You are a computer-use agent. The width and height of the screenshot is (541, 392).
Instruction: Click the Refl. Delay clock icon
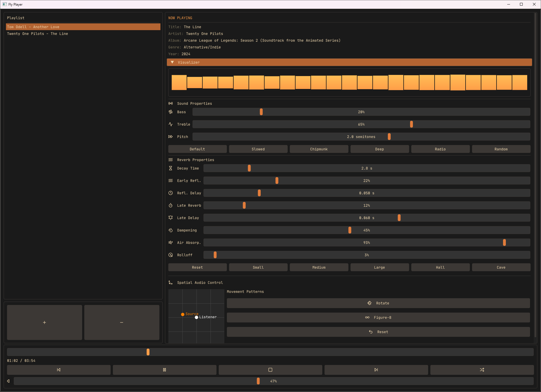tap(171, 193)
